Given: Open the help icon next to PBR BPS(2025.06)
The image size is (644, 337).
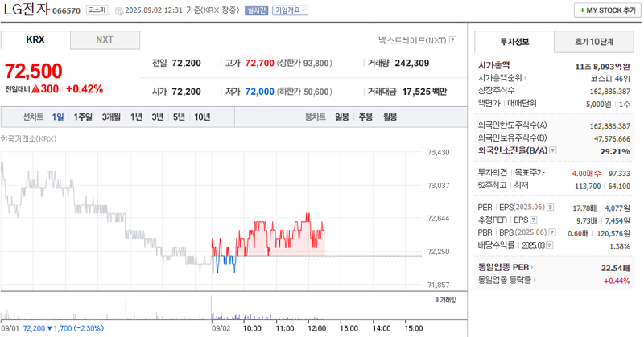Looking at the screenshot, I should click(x=552, y=232).
